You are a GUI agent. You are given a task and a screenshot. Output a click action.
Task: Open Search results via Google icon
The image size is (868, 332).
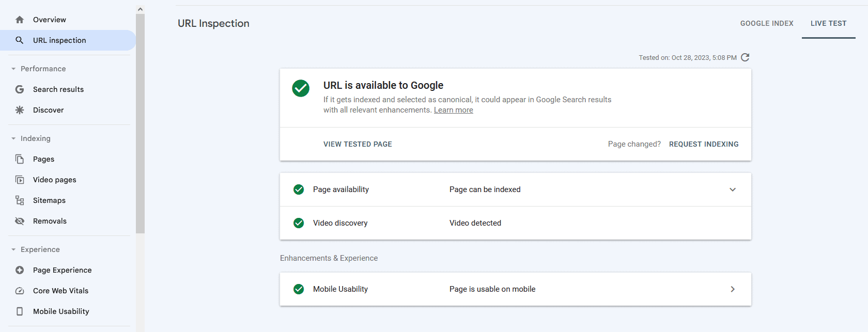click(x=20, y=89)
